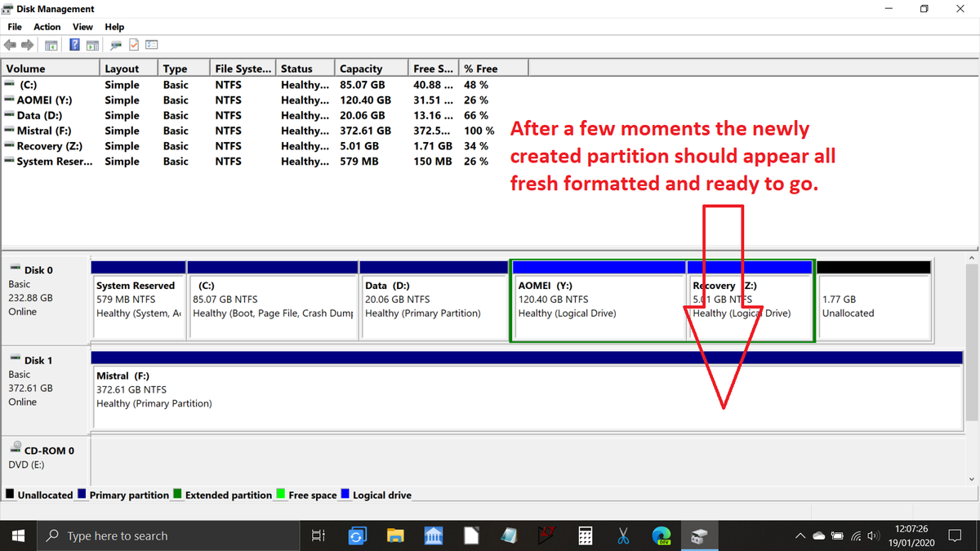Viewport: 980px width, 551px height.
Task: Click the Forward arrow in the toolbar
Action: [27, 45]
